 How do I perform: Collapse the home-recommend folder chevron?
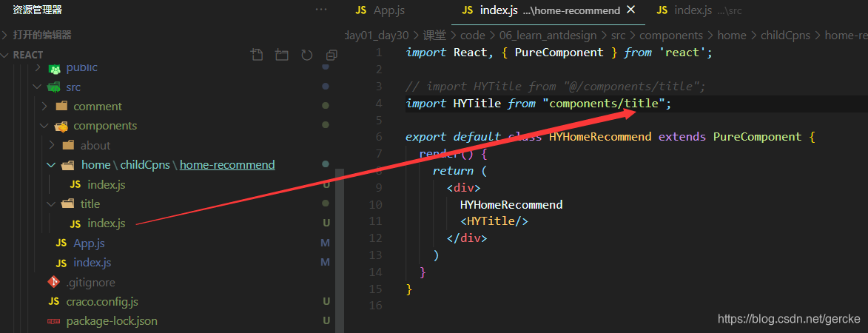tap(52, 165)
